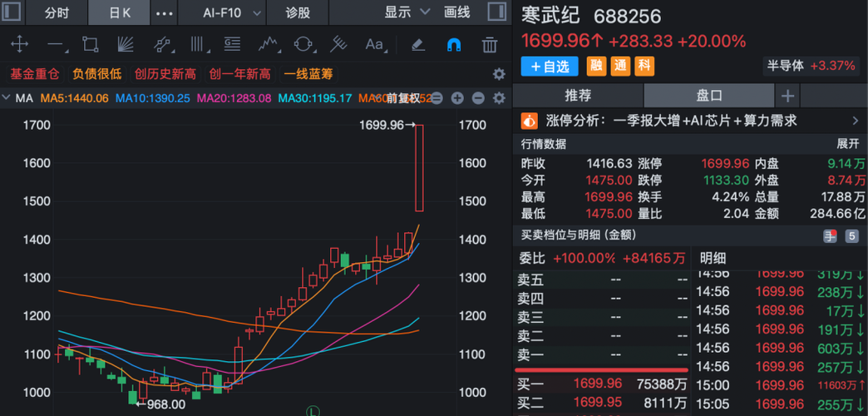Select the straight line drawing tool
868x416 pixels.
tap(56, 44)
